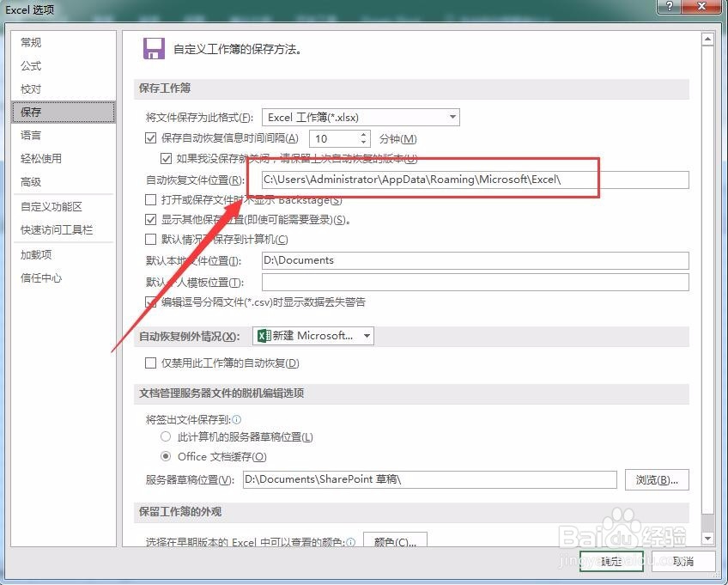Click the AutoRecover minutes value field
Image resolution: width=728 pixels, height=585 pixels.
pos(334,138)
